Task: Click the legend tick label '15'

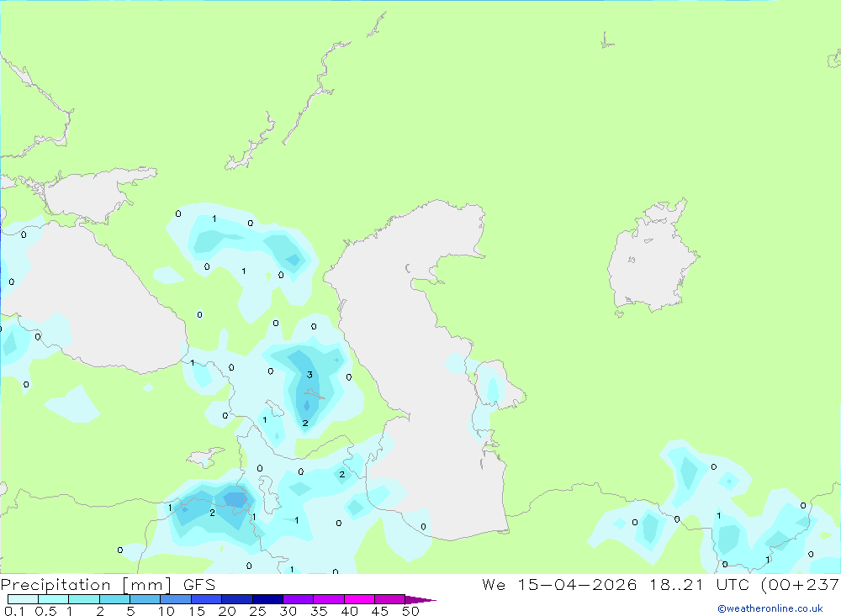Action: (197, 611)
